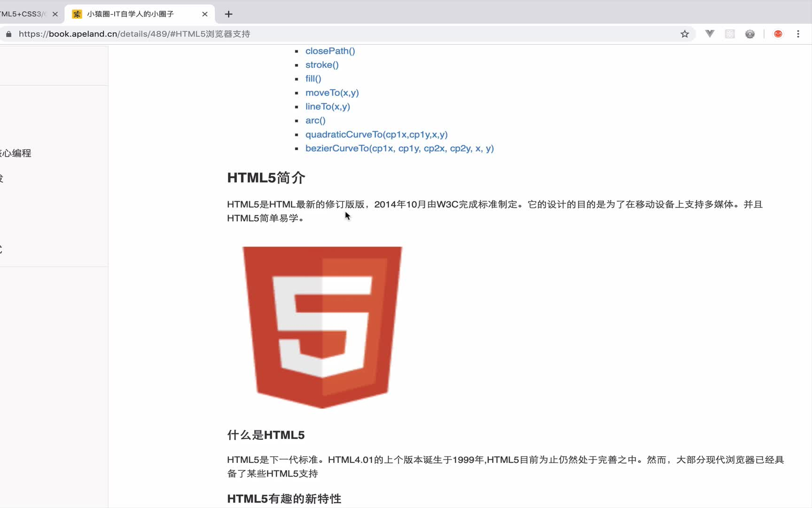This screenshot has height=508, width=812.
Task: Close the HTML5+CSS3 tab
Action: pyautogui.click(x=55, y=14)
